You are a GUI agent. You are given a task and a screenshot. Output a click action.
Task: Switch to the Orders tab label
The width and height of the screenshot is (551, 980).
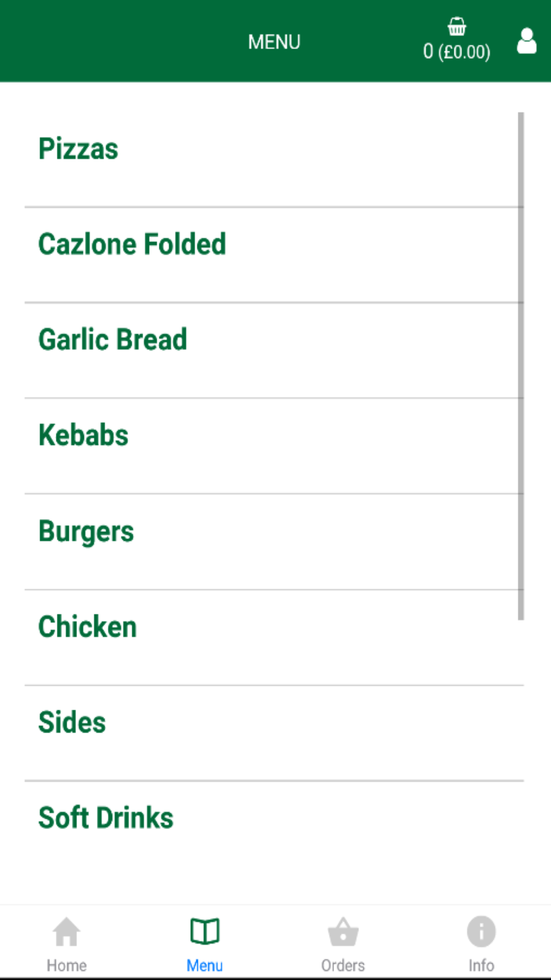point(343,965)
